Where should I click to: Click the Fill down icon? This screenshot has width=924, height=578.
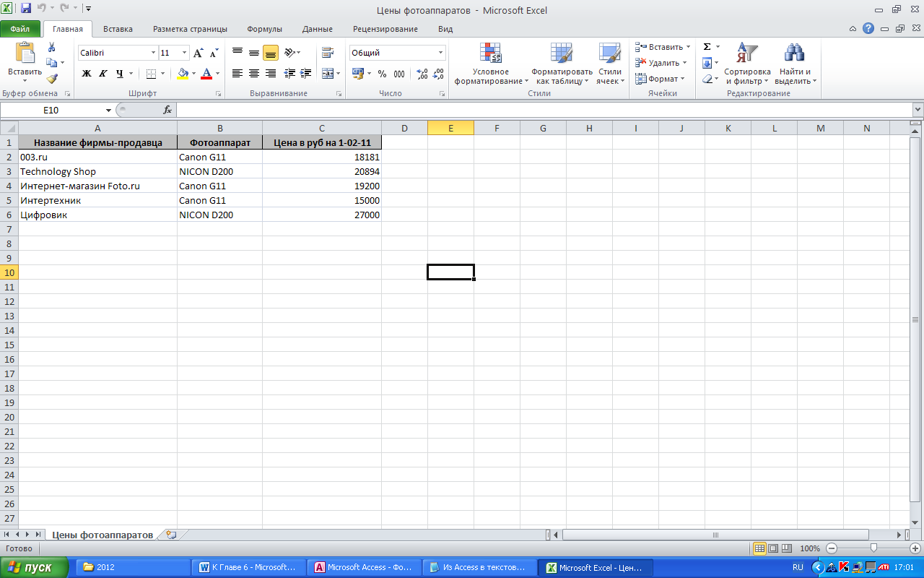click(707, 63)
